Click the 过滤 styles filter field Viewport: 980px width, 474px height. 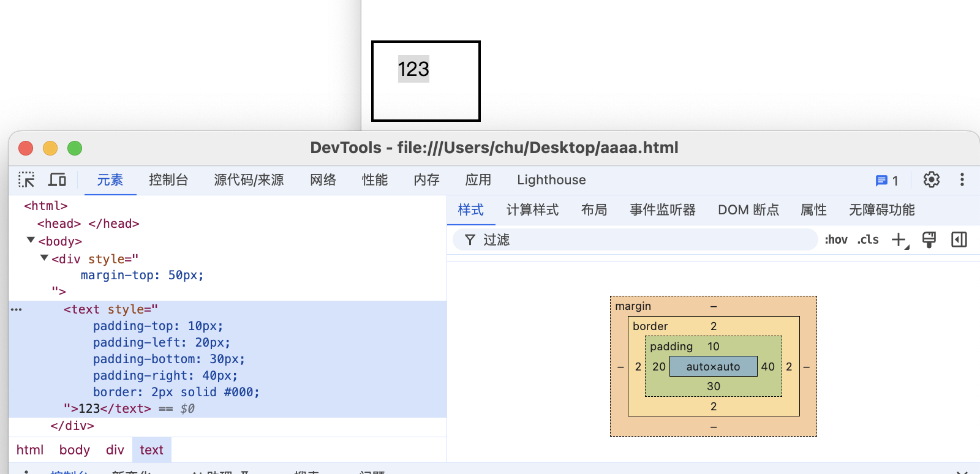pyautogui.click(x=637, y=240)
